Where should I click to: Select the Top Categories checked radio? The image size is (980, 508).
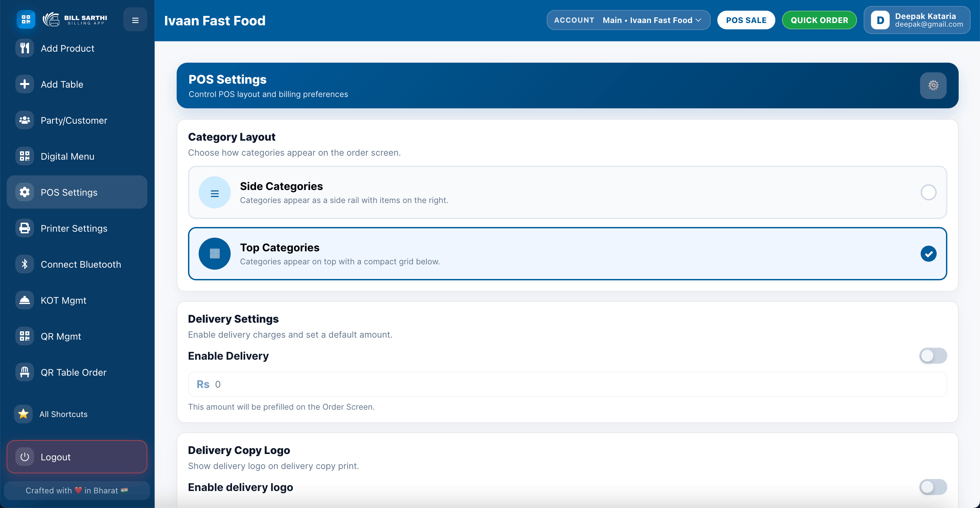[x=928, y=254]
